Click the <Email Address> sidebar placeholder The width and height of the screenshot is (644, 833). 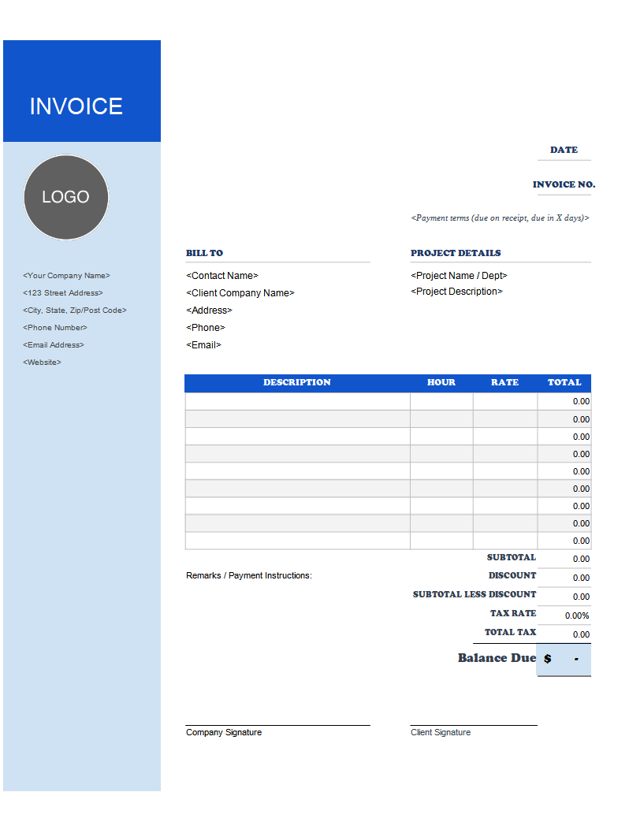54,345
